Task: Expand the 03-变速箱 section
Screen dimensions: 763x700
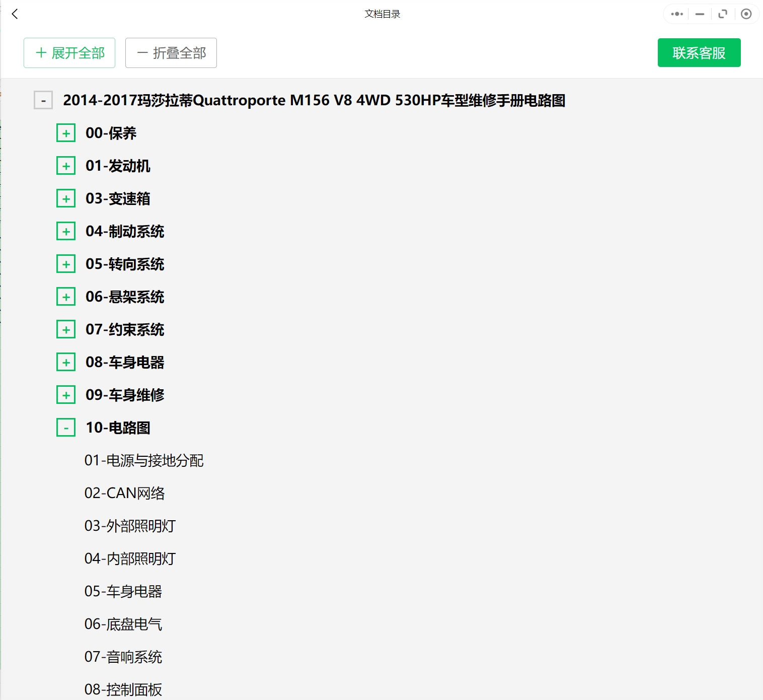Action: (x=66, y=198)
